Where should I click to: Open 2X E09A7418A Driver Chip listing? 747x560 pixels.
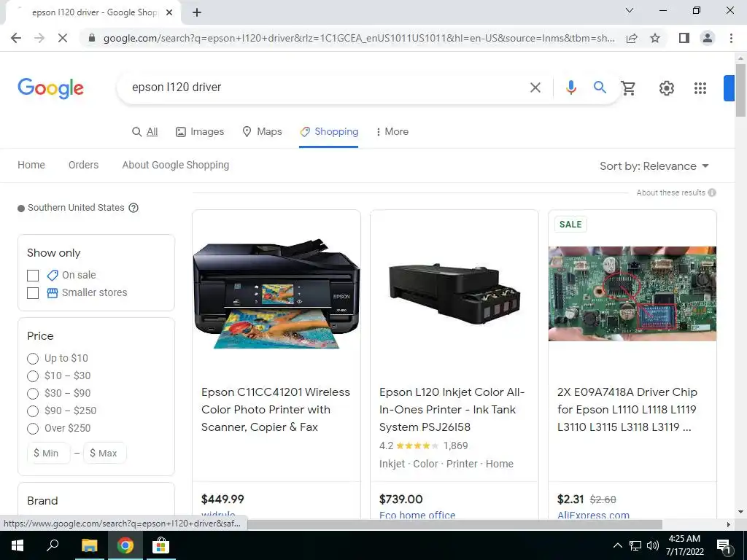pos(627,410)
